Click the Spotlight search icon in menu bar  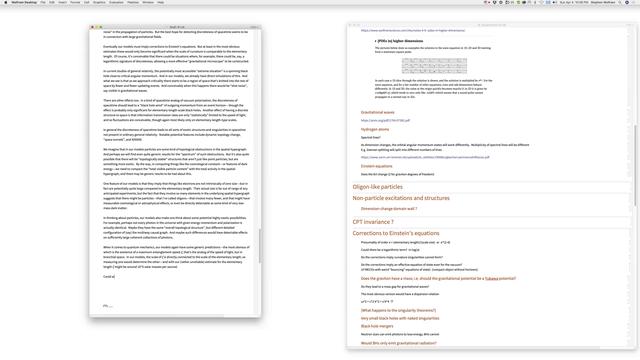coord(620,2)
